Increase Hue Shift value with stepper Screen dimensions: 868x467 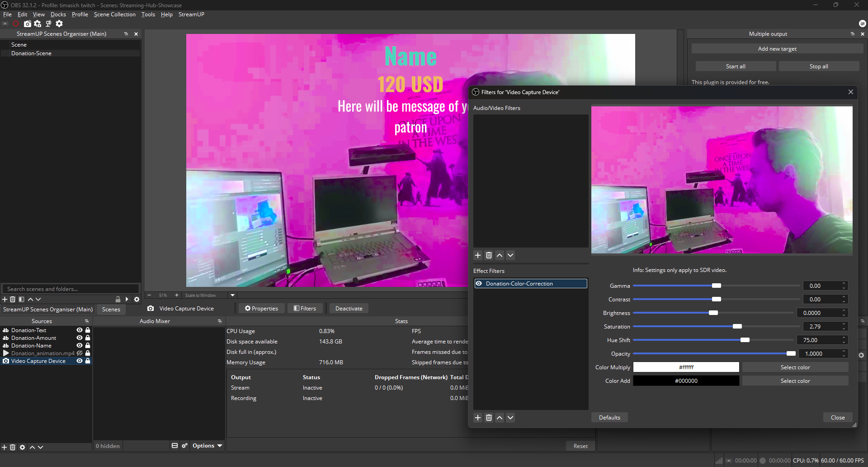[844, 338]
